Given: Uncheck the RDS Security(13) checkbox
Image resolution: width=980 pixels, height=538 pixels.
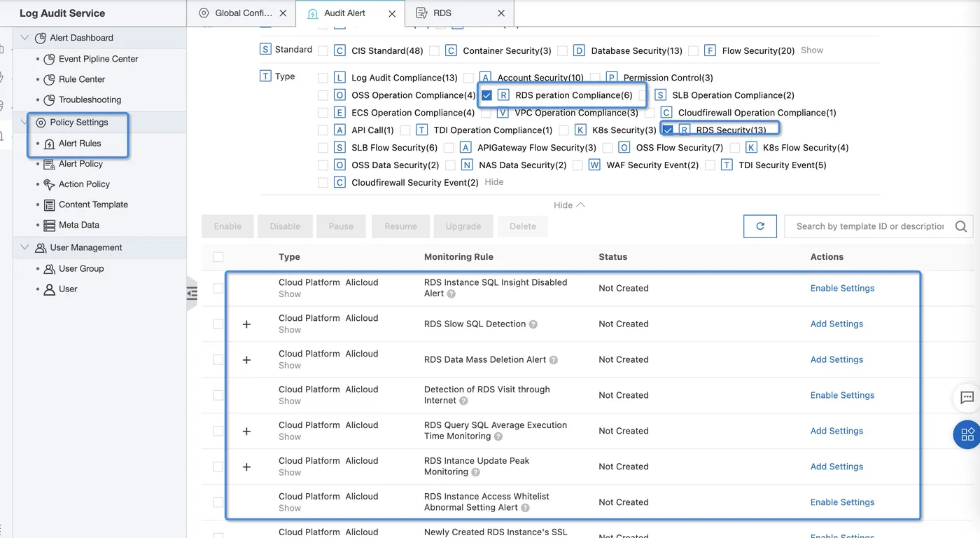Looking at the screenshot, I should click(668, 130).
